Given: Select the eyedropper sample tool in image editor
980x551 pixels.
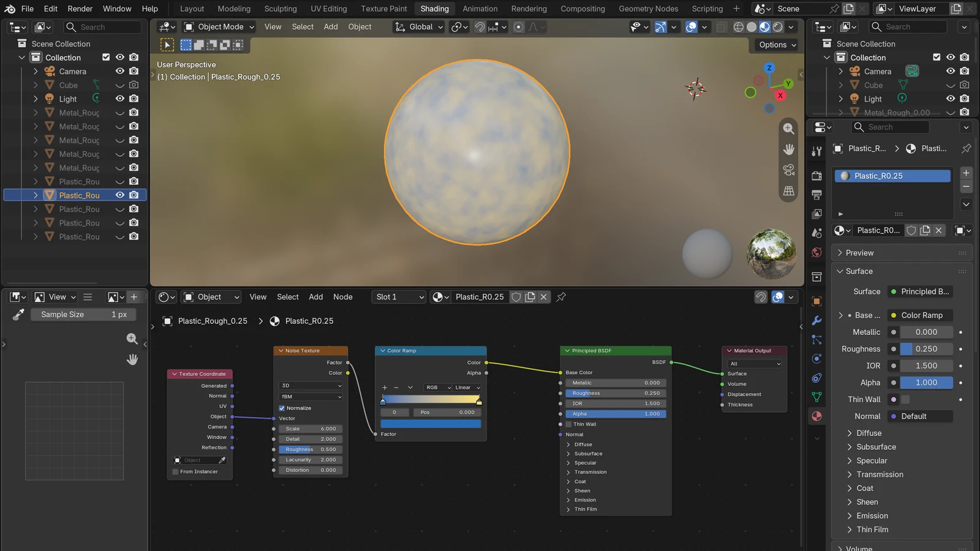Looking at the screenshot, I should pos(18,315).
